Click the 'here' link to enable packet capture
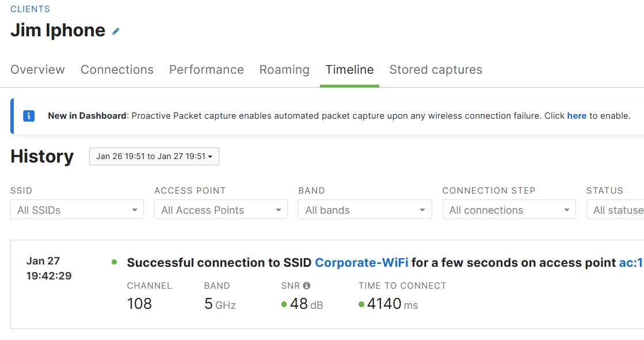Viewport: 644px width, 340px height. tap(577, 116)
